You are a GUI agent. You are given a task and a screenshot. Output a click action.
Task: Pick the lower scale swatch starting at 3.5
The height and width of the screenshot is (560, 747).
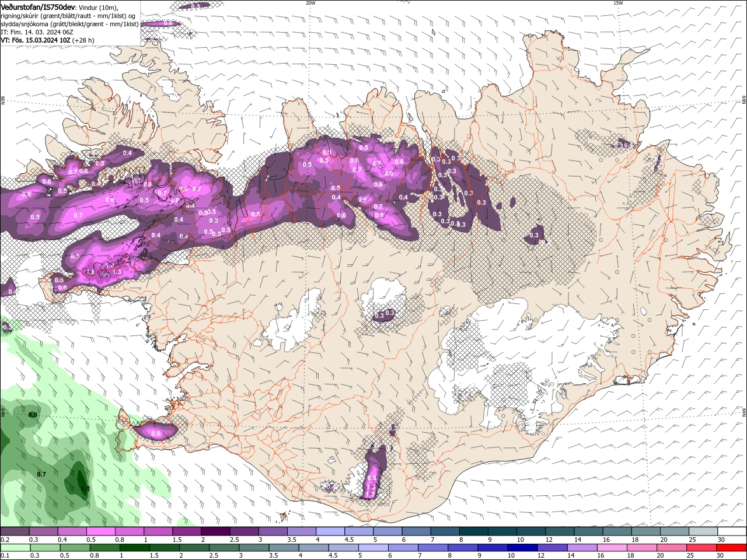pos(285,548)
